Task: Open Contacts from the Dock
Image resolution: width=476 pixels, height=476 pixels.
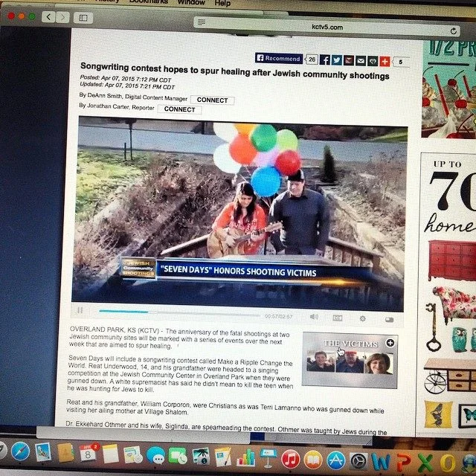Action: click(65, 453)
